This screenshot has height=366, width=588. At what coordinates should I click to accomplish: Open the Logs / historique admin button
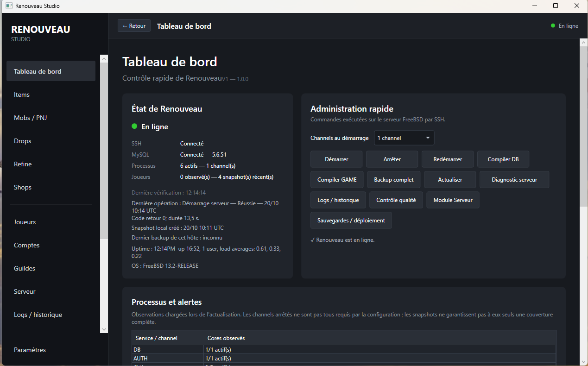(x=338, y=200)
